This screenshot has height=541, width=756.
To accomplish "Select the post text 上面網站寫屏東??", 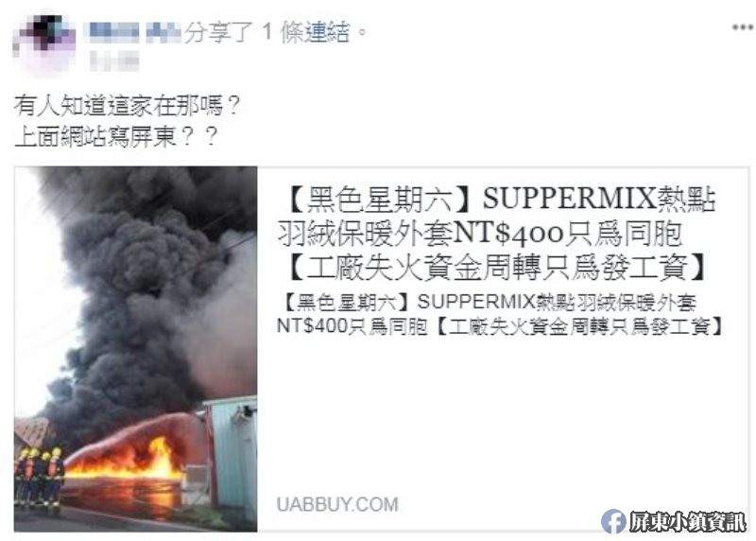I will click(x=115, y=136).
